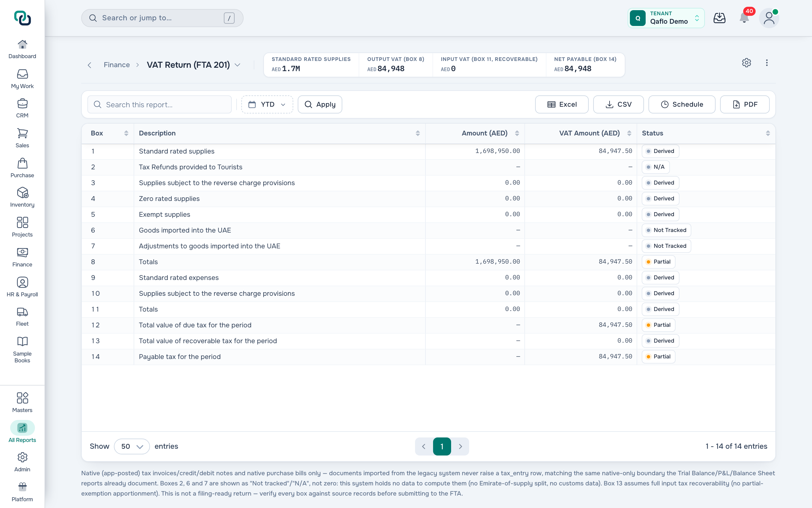
Task: Download the report as CSV
Action: coord(618,104)
